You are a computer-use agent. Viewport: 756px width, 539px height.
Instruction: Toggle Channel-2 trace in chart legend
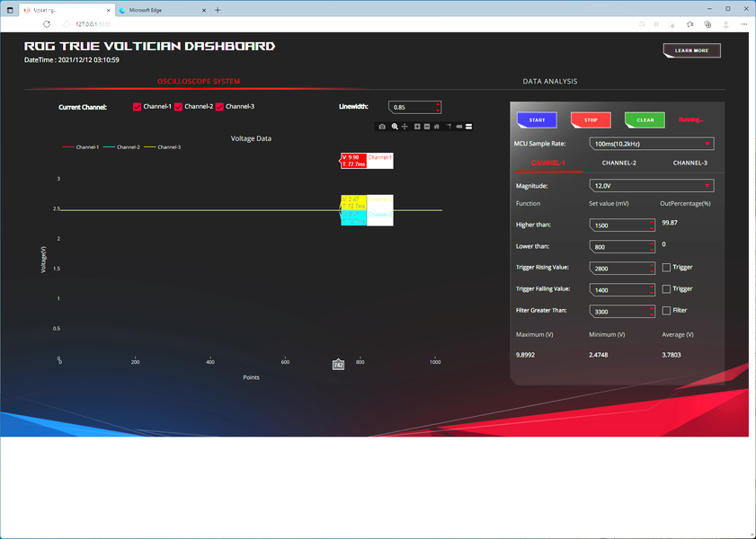click(121, 147)
